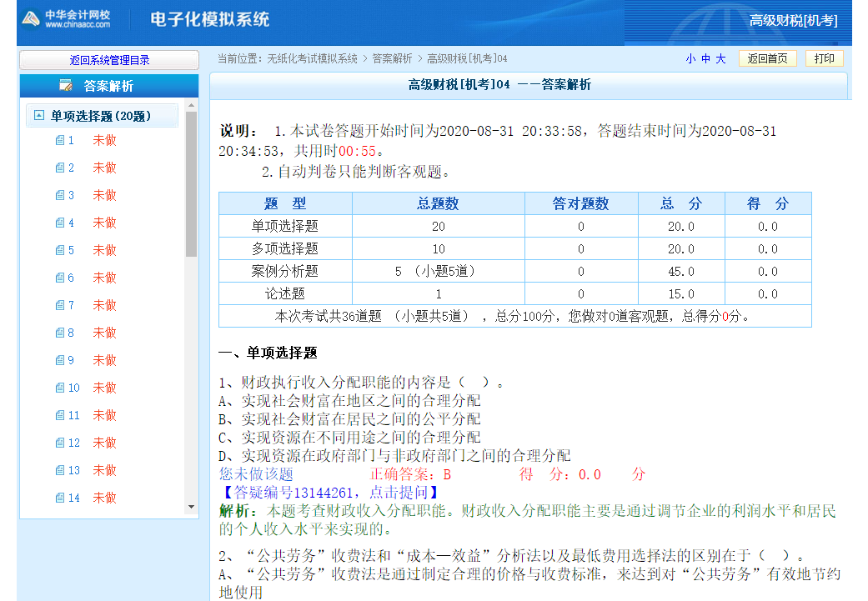Click the 答案解析 panel header icon
This screenshot has width=868, height=601.
click(x=65, y=86)
